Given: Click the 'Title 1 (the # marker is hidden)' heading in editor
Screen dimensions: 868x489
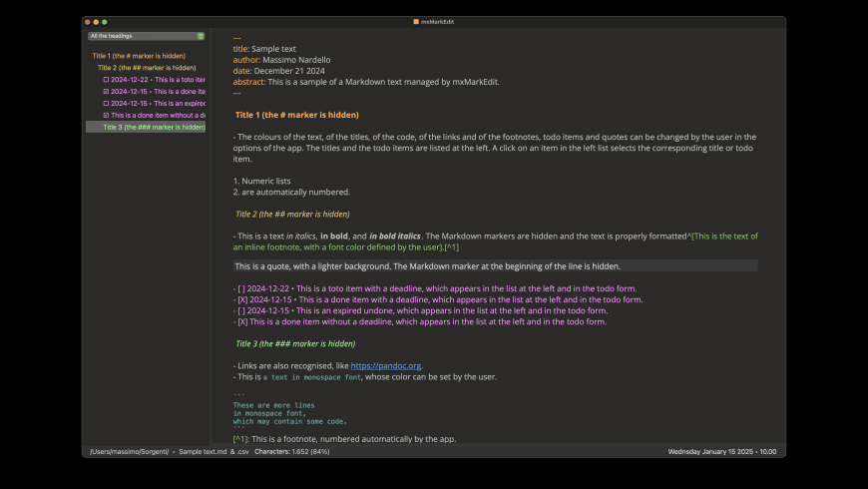Looking at the screenshot, I should [296, 115].
